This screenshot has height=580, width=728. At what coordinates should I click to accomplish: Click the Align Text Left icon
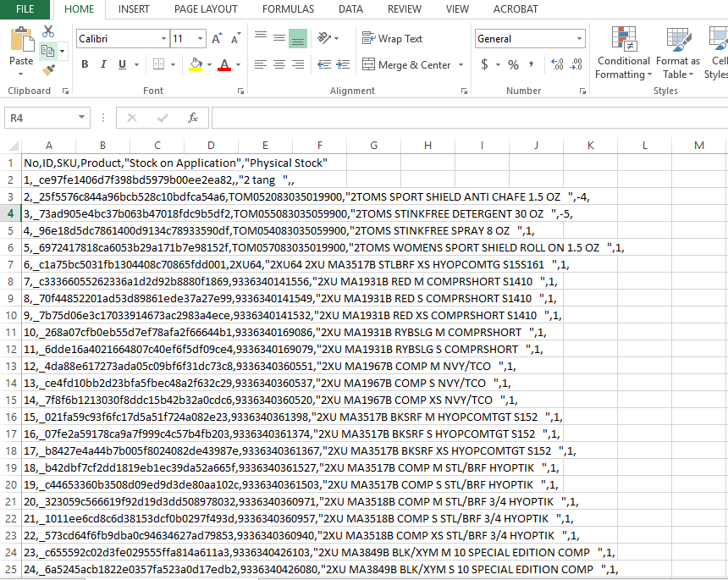click(x=261, y=64)
